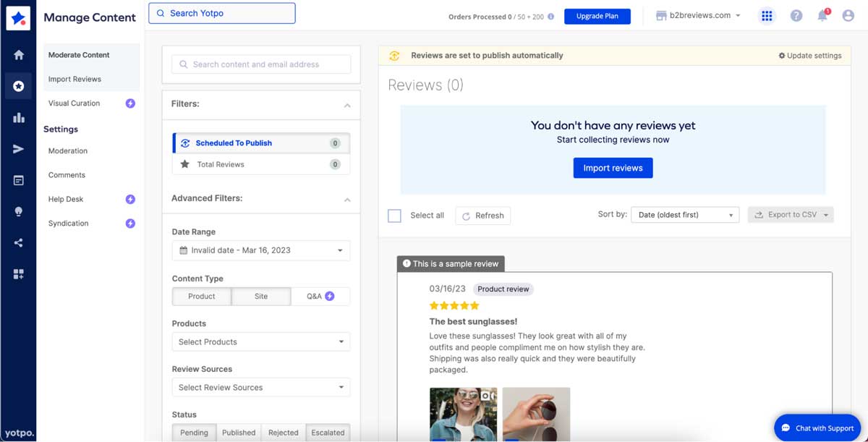The height and width of the screenshot is (442, 868).
Task: Click the blue Import reviews button
Action: [613, 167]
